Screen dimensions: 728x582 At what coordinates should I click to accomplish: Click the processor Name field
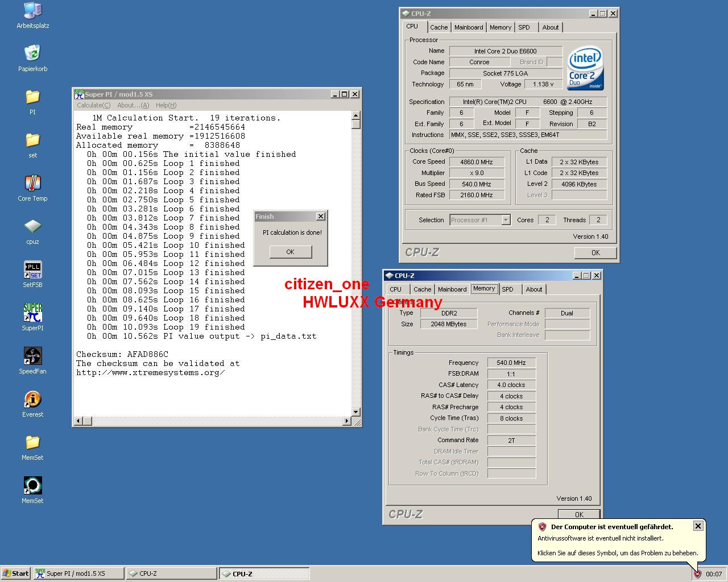tap(506, 51)
